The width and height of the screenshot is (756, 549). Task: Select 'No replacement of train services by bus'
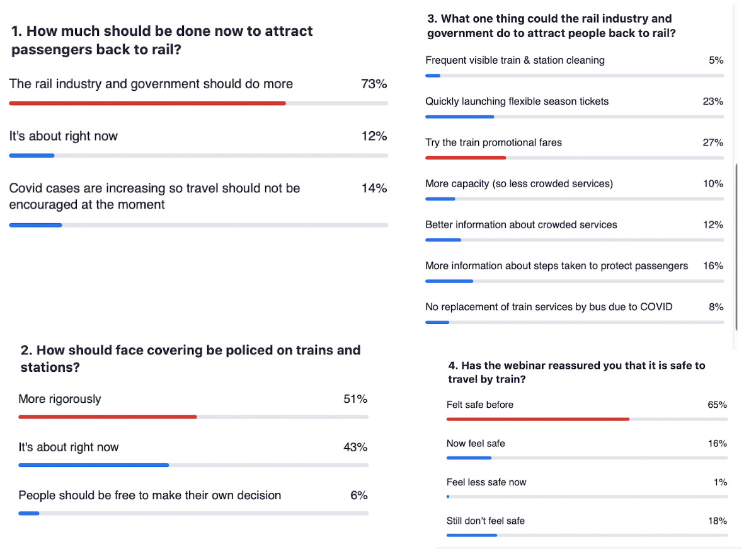(549, 307)
